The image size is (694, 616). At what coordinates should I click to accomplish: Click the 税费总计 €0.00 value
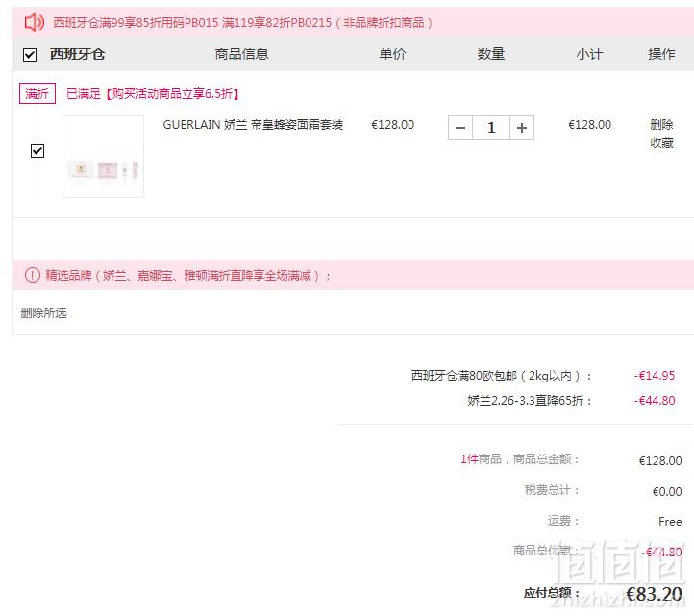667,491
